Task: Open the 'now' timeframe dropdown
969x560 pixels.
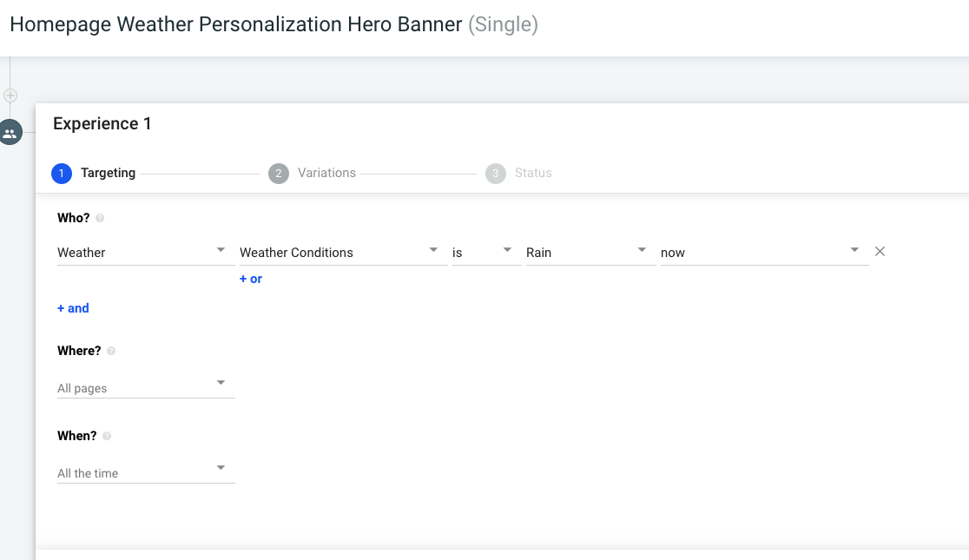Action: coord(764,252)
